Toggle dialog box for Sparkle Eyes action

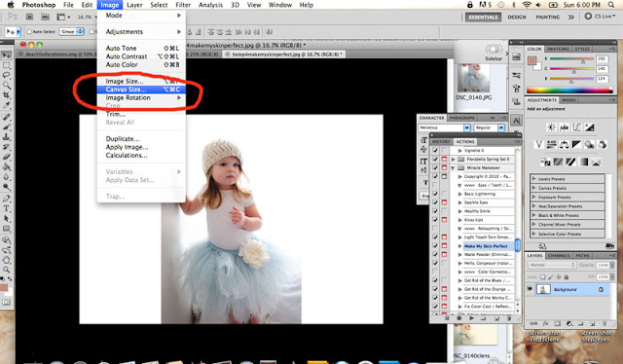(444, 202)
